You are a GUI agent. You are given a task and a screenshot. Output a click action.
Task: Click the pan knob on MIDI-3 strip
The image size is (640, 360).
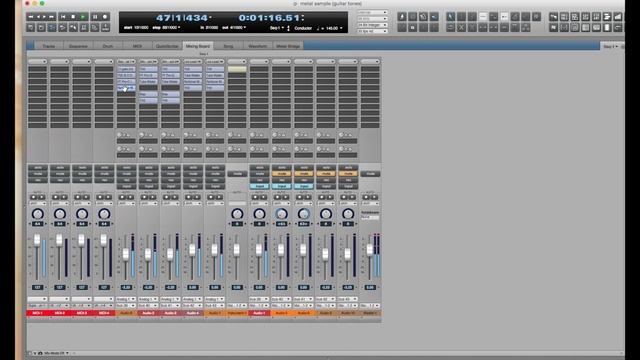pos(82,213)
